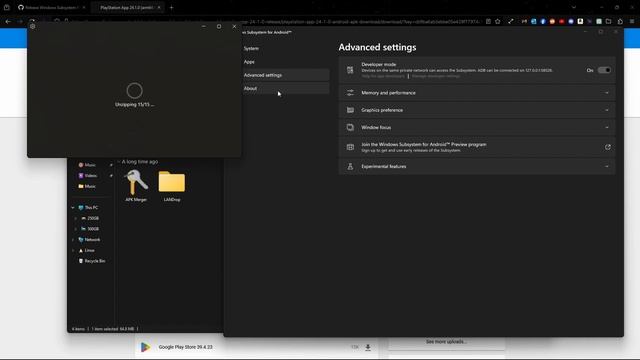
Task: Toggle the Developer mode switch
Action: (604, 70)
